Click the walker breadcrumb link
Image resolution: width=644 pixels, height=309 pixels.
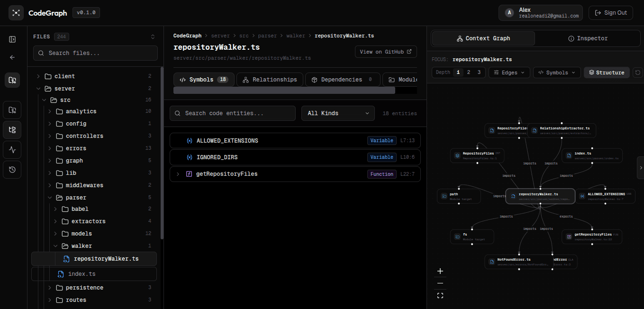pos(296,36)
